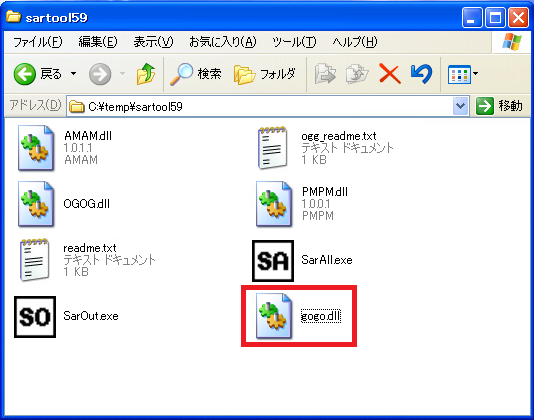Screen dimensions: 534x420
Task: Click the readme.txt file name
Action: click(x=90, y=248)
